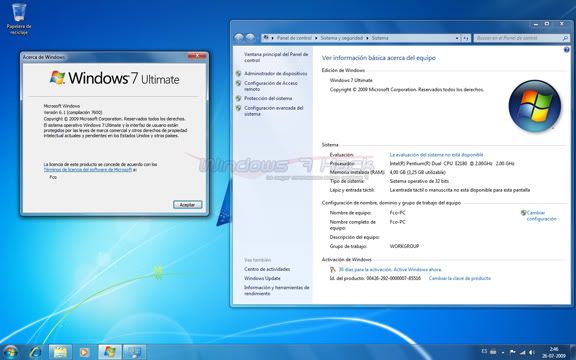The height and width of the screenshot is (360, 576).
Task: Click product ID '00426-292-0000007-85516'
Action: [x=393, y=278]
